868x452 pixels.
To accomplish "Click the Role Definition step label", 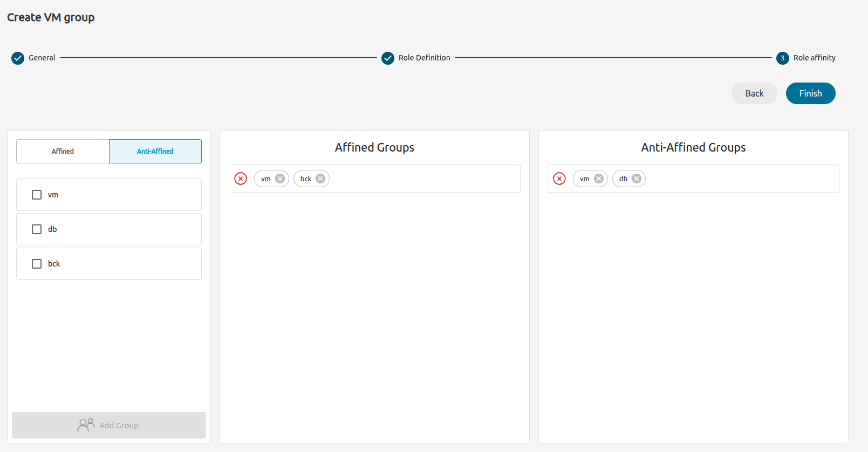I will pyautogui.click(x=424, y=58).
